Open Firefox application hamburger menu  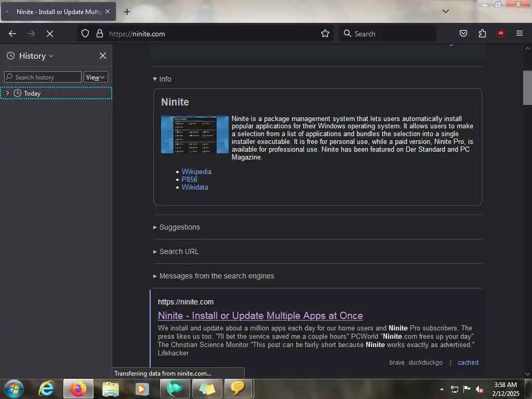pos(519,33)
